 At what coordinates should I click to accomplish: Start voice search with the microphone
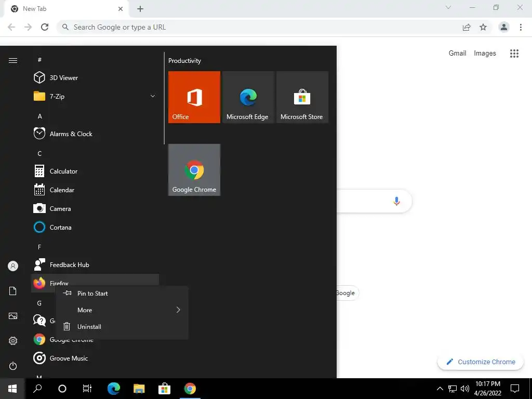pyautogui.click(x=396, y=201)
